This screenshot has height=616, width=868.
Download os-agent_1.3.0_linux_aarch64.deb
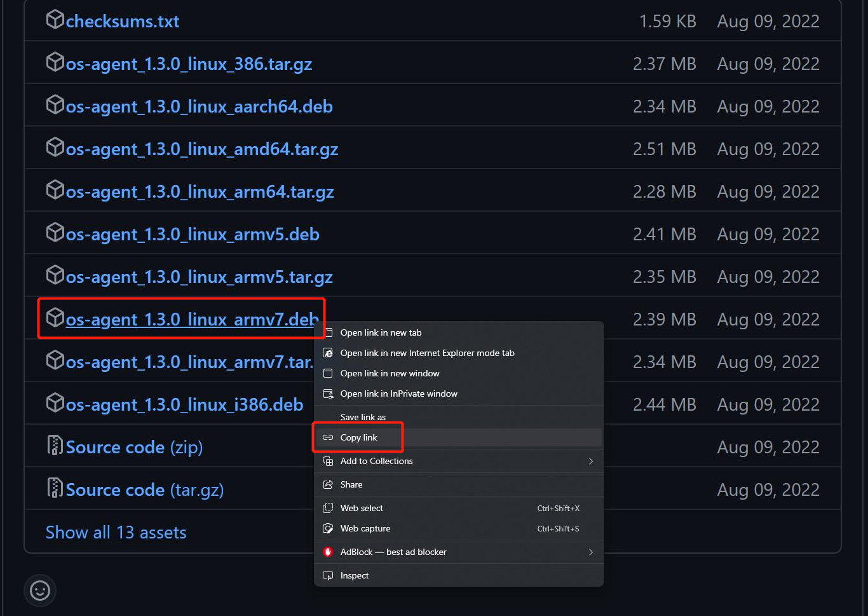click(x=199, y=106)
